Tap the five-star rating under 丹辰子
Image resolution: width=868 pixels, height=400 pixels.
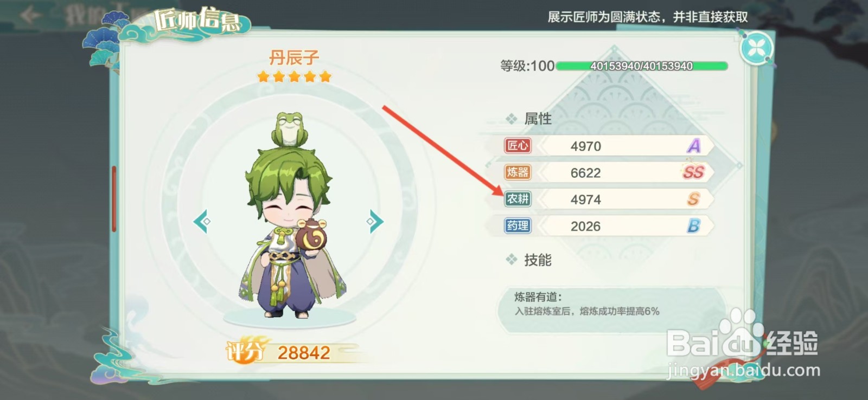[294, 76]
